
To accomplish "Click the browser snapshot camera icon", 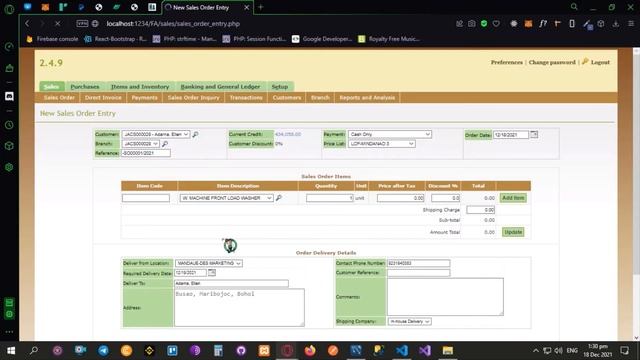I will point(471,24).
